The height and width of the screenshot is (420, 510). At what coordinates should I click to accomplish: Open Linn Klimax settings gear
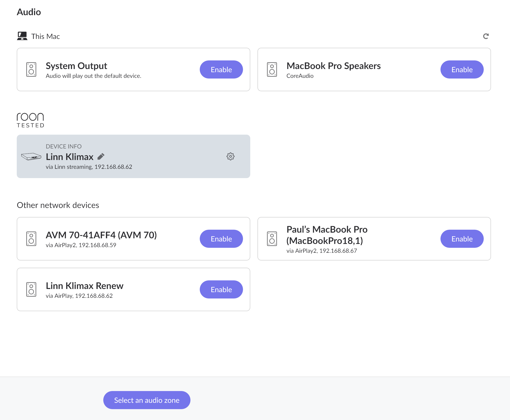230,156
